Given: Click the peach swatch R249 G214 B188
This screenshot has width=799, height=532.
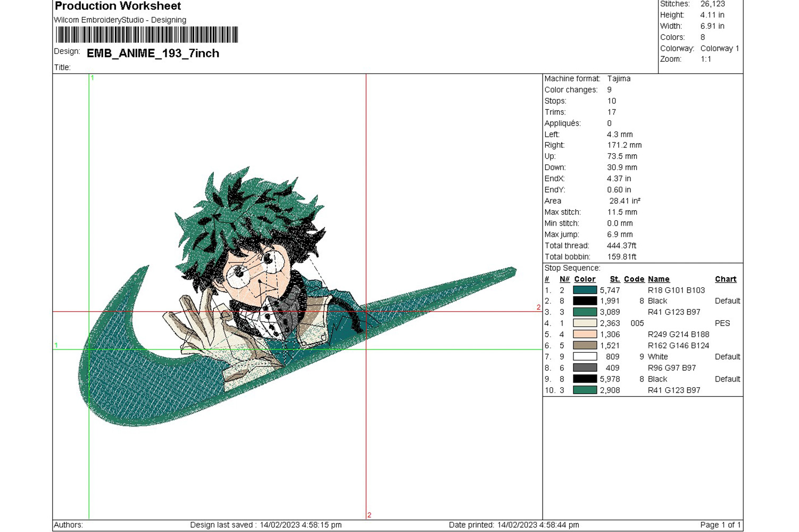Looking at the screenshot, I should (585, 335).
